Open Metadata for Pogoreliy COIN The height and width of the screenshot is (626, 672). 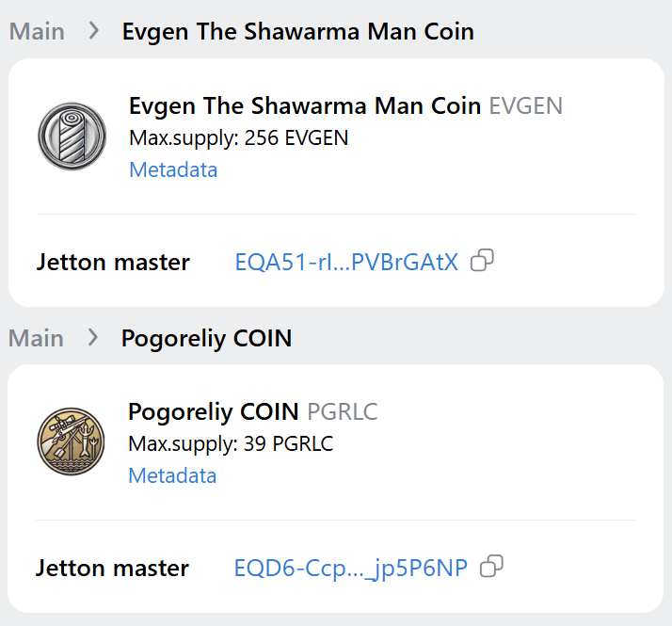point(172,476)
